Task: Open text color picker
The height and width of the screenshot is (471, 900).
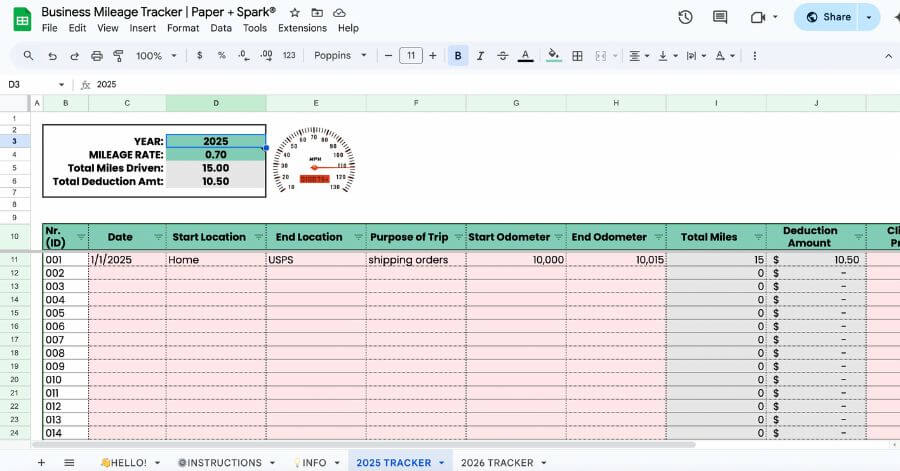Action: click(x=525, y=56)
